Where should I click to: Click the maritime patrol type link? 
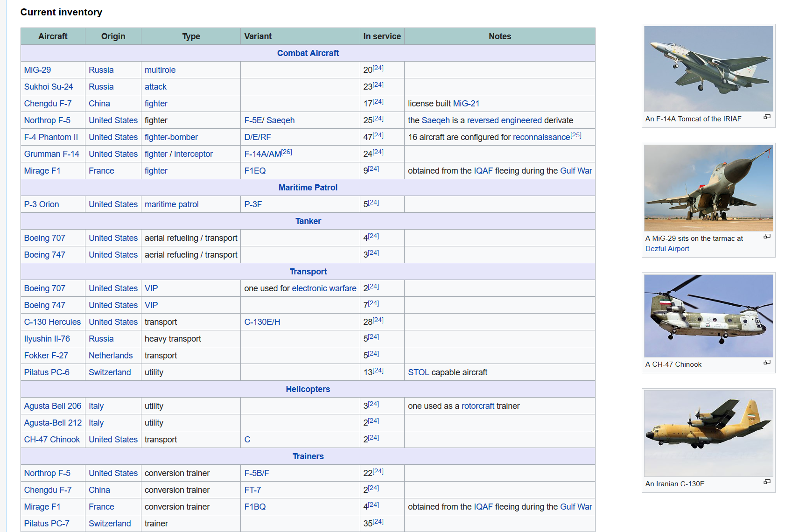tap(172, 204)
